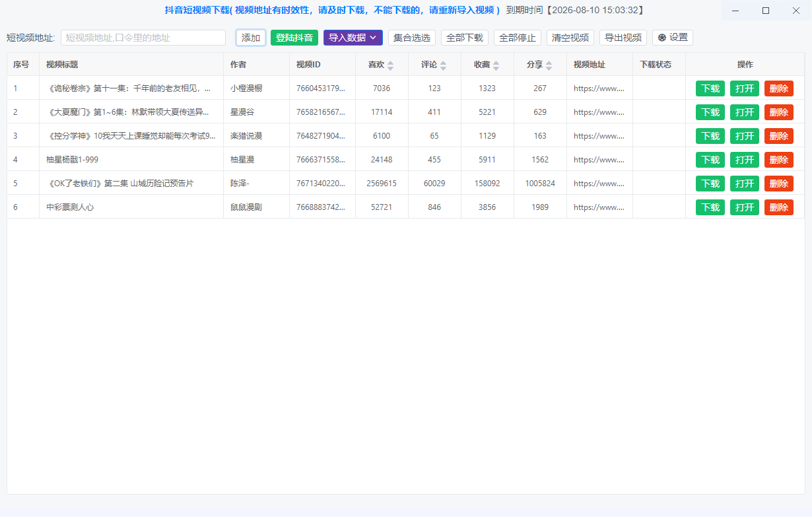
Task: Click the favorites value 5911
Action: [x=487, y=160]
